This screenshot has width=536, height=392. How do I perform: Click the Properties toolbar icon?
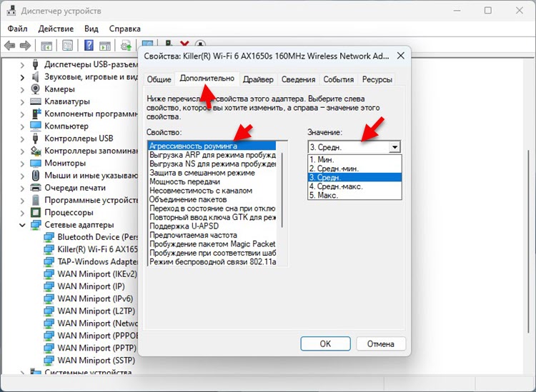(x=66, y=46)
